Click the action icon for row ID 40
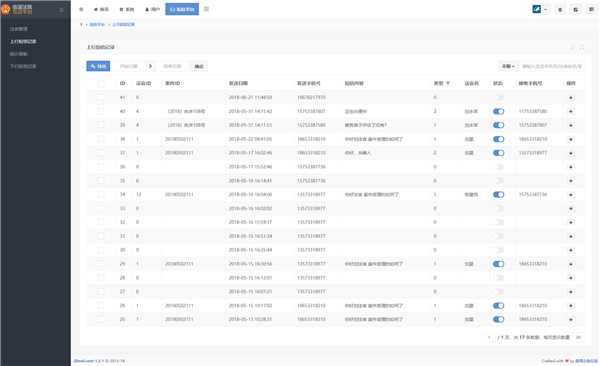 [571, 111]
